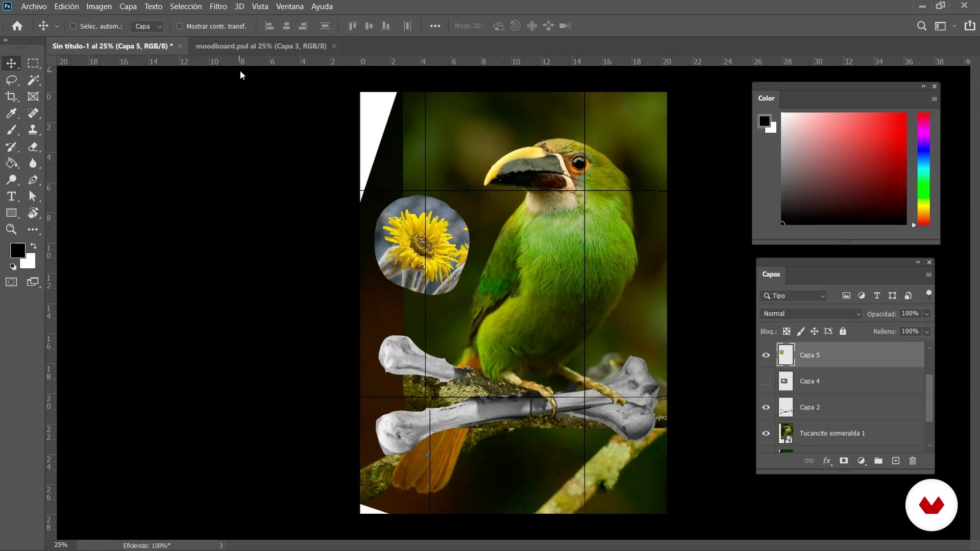Hide the Capa 5 layer

[766, 355]
